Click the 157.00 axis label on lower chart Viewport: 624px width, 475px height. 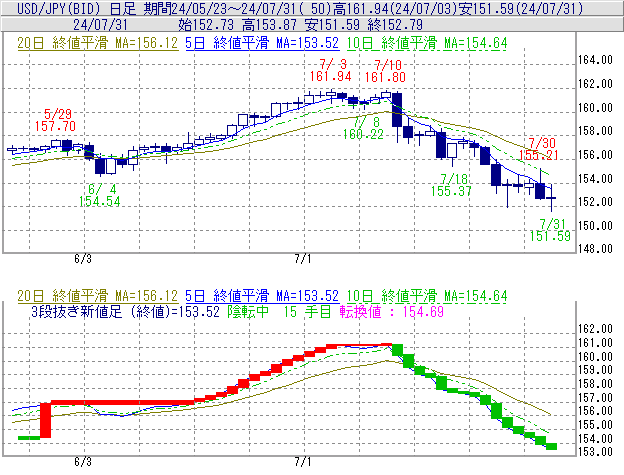[595, 397]
